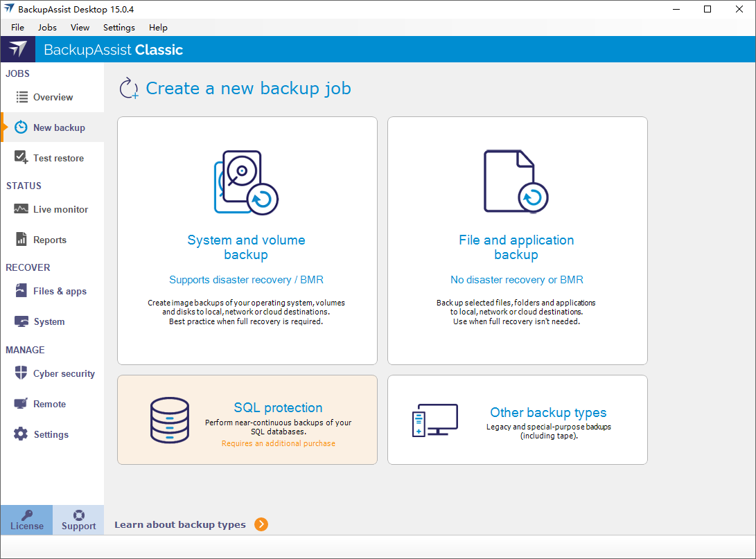Open Files & apps label in sidebar

(x=60, y=291)
